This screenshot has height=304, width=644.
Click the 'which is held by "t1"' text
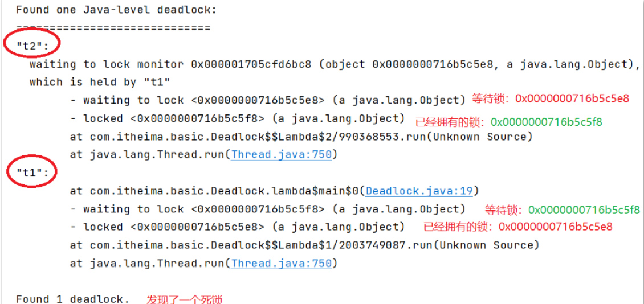pos(100,82)
